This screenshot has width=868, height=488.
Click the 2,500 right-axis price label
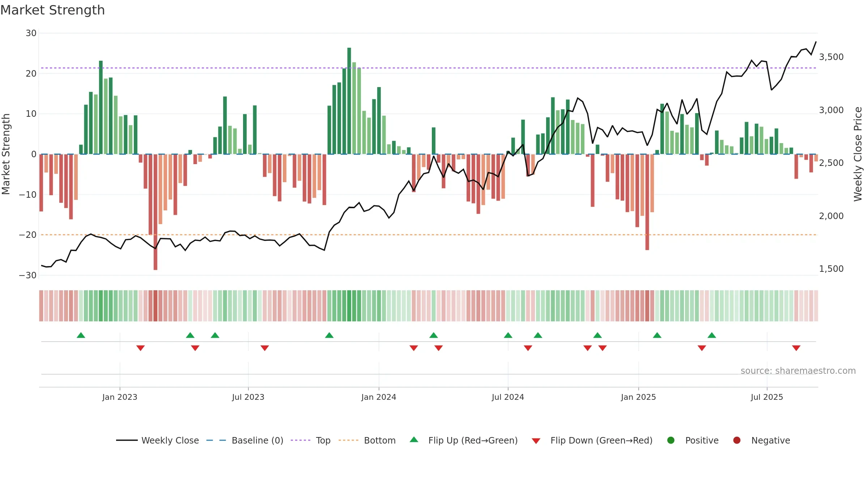point(831,163)
